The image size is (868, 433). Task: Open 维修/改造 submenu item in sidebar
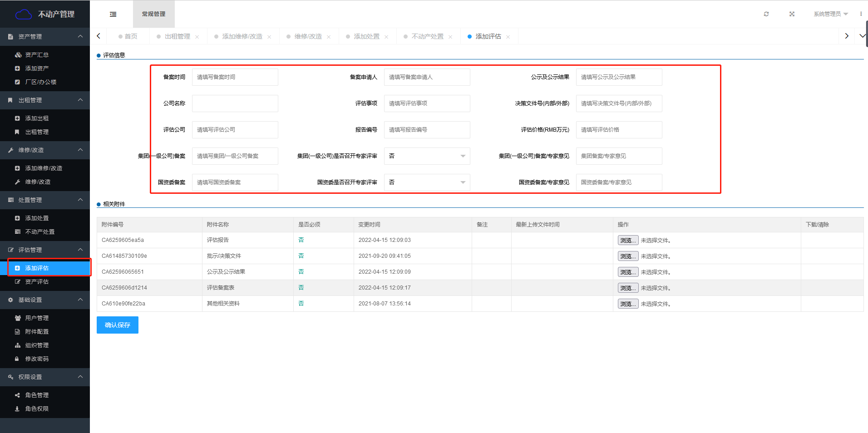click(x=45, y=182)
